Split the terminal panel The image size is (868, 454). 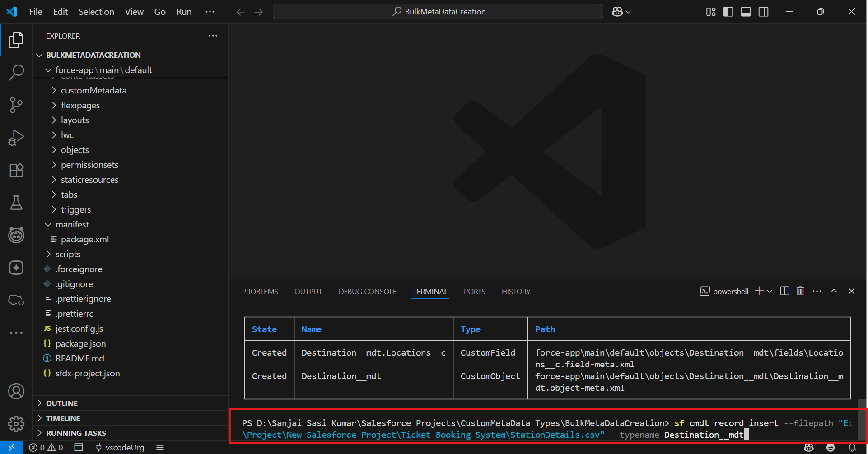(x=785, y=291)
